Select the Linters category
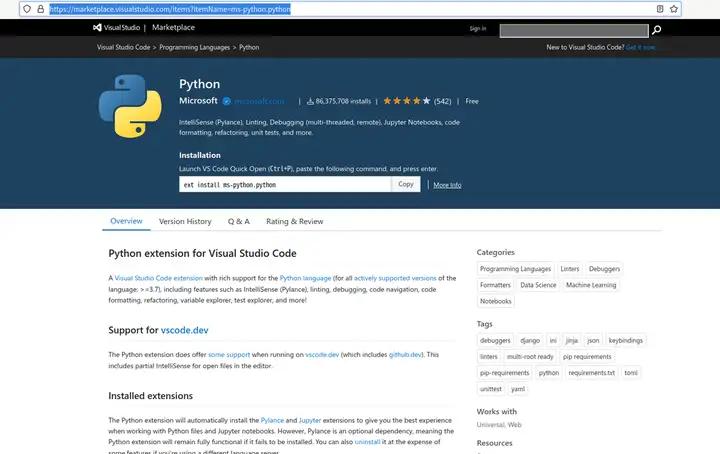This screenshot has height=454, width=720. click(x=570, y=269)
